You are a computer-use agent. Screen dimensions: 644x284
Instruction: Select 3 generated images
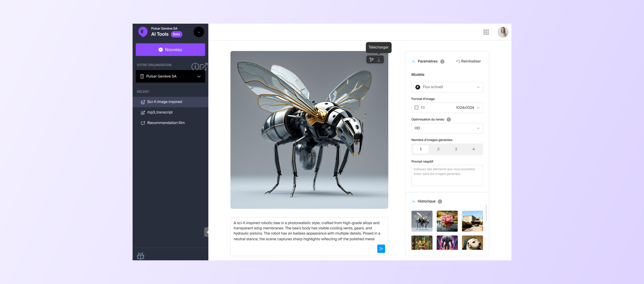coord(456,149)
